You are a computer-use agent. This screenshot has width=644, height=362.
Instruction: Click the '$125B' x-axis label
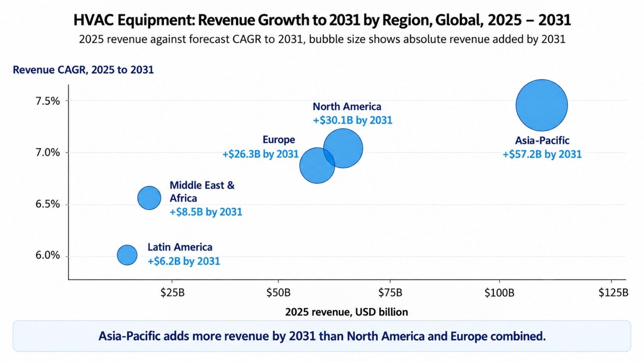click(613, 293)
